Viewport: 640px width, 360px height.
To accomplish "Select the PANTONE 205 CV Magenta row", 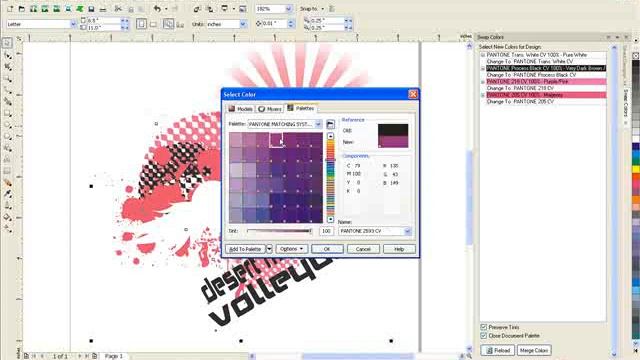I will tap(546, 95).
